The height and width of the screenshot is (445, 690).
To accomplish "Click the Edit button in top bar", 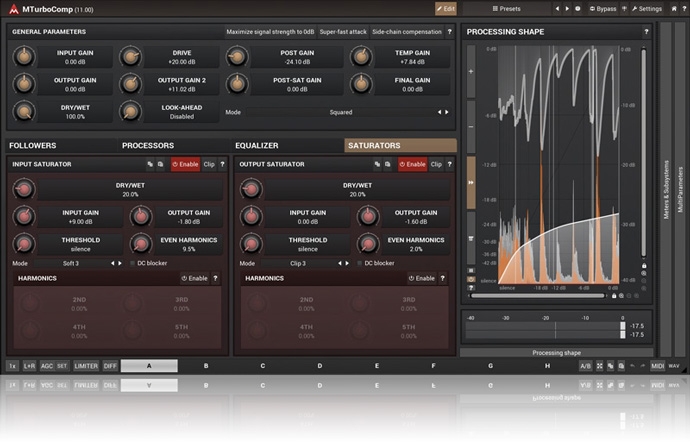I will coord(446,8).
